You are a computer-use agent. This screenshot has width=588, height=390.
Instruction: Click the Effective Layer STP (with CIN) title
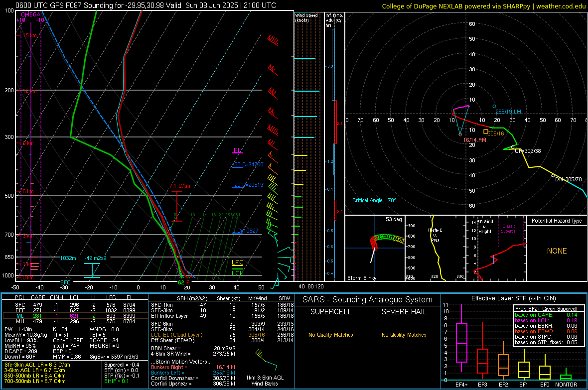pyautogui.click(x=513, y=298)
